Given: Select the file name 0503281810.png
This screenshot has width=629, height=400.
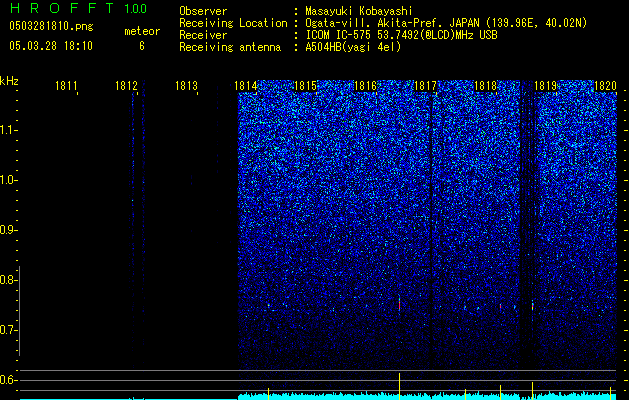Looking at the screenshot, I should [x=51, y=26].
